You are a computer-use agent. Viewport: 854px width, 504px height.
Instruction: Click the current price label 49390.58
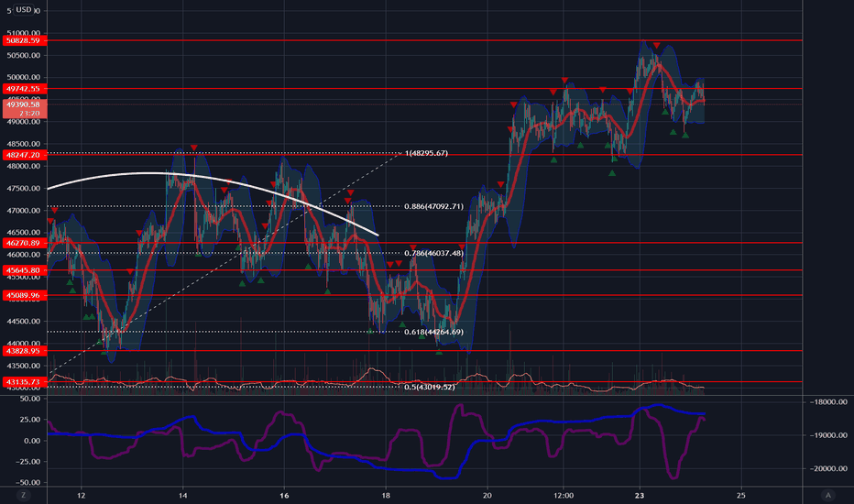click(x=25, y=104)
